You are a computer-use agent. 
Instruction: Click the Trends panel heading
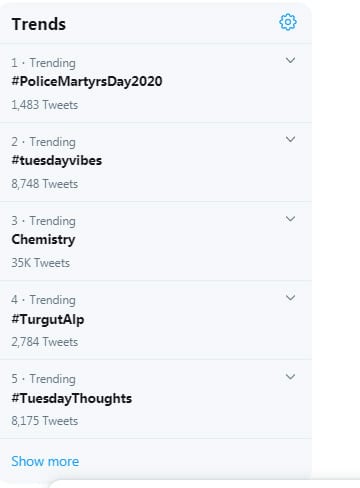tap(39, 24)
